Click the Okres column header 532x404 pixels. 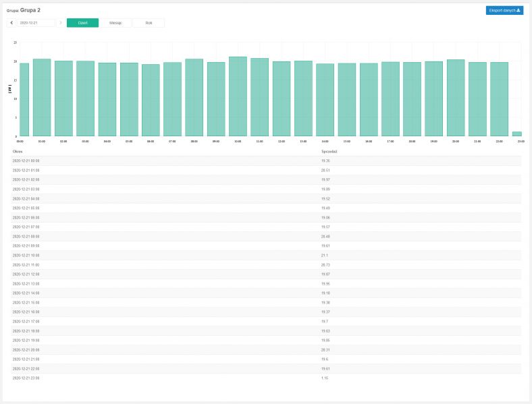[x=18, y=152]
